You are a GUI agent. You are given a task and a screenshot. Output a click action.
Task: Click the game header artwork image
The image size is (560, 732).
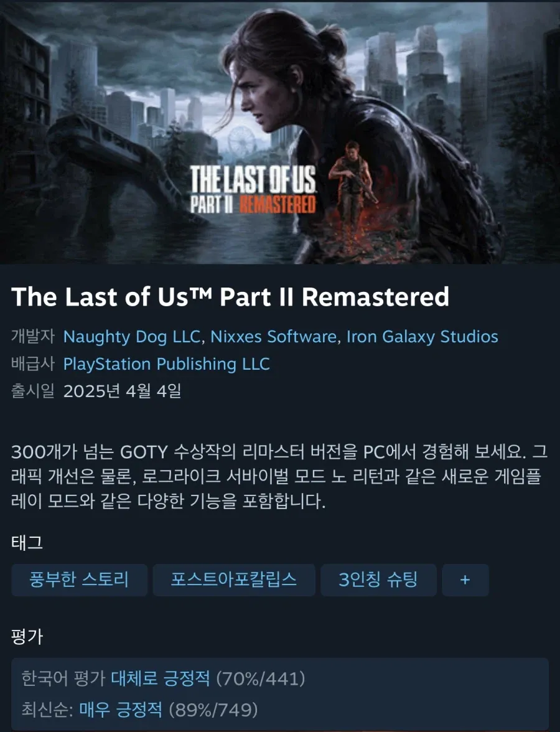pos(280,132)
